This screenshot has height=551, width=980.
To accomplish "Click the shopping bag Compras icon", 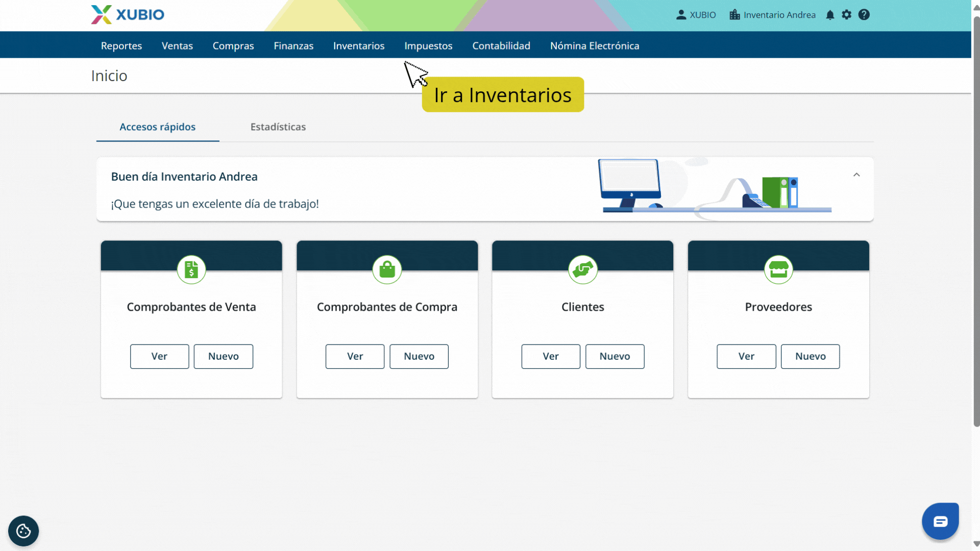I will (387, 269).
